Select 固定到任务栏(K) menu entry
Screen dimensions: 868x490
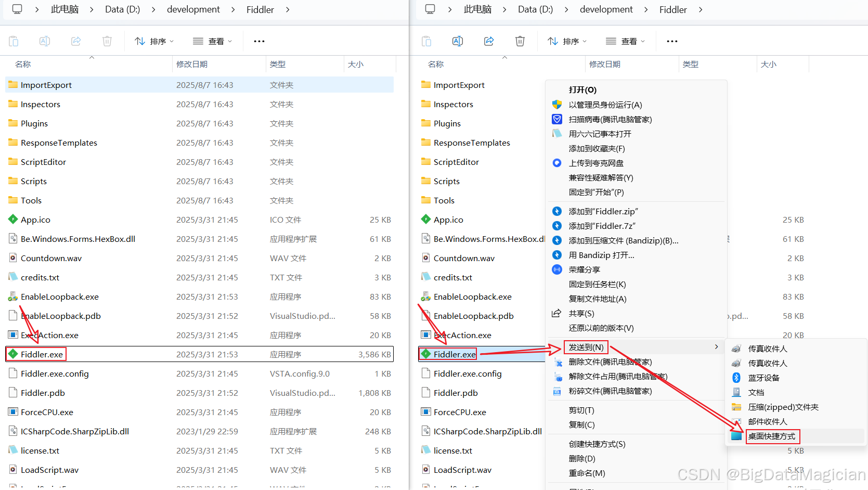coord(598,284)
